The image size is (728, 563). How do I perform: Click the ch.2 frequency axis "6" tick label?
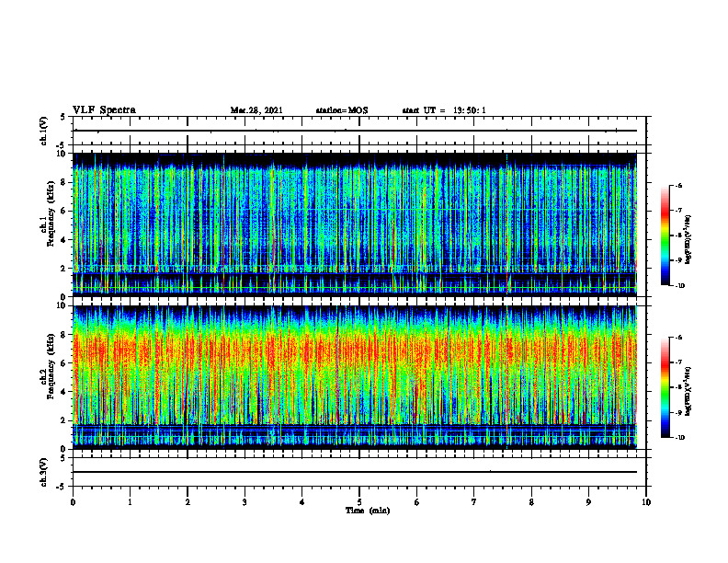tap(64, 362)
